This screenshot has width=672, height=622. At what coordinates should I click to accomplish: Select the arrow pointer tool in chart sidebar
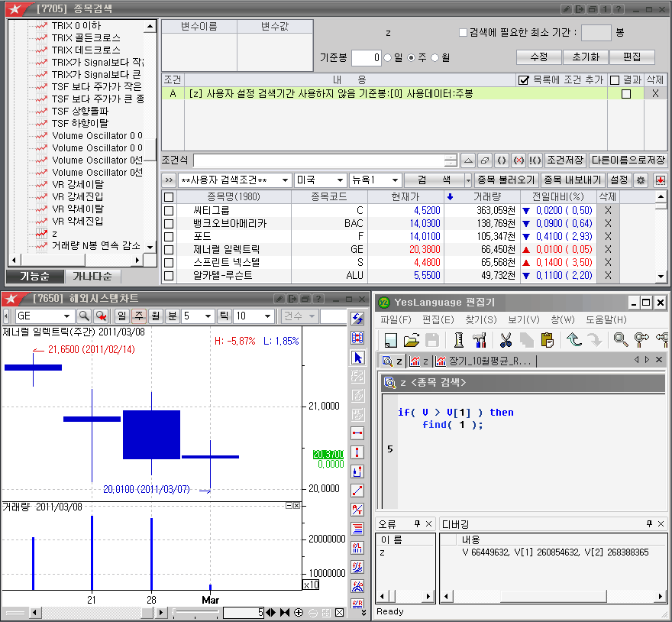pyautogui.click(x=357, y=358)
